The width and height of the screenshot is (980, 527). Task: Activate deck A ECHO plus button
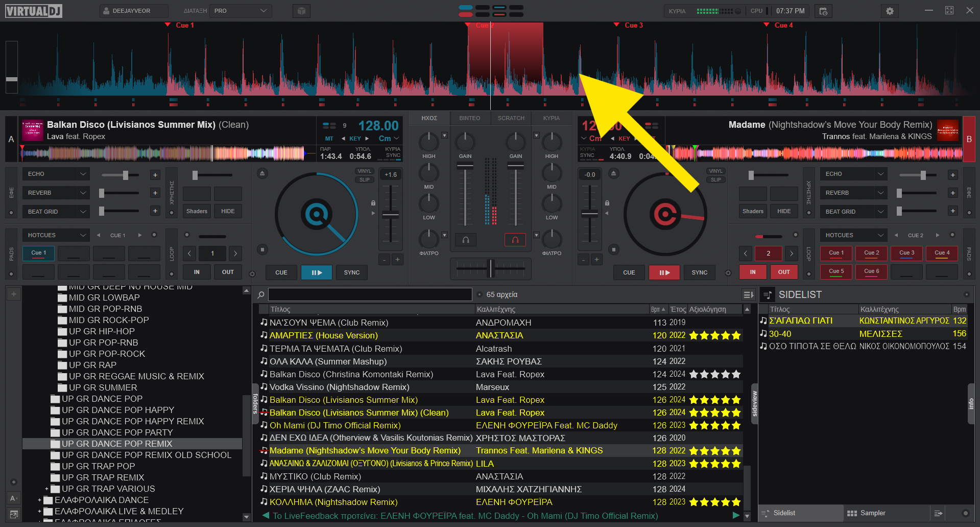[x=155, y=175]
